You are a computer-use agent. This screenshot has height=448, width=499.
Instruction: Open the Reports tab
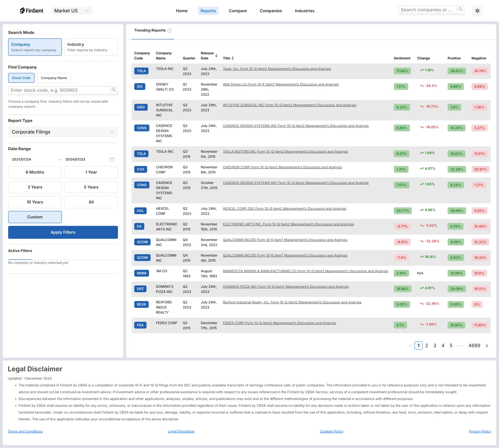tap(208, 11)
